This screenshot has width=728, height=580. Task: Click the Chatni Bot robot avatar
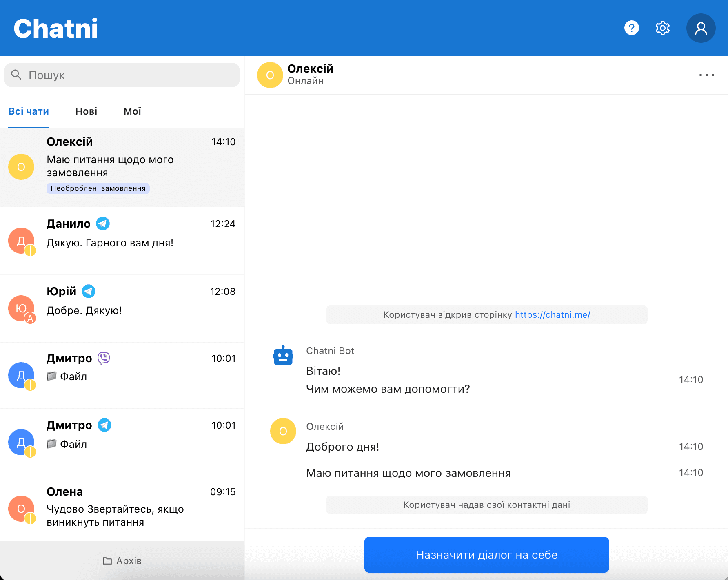(283, 356)
